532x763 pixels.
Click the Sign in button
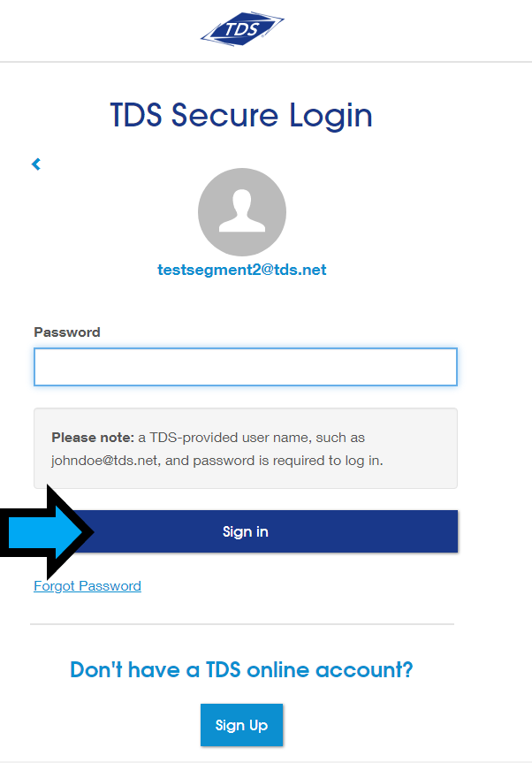[x=246, y=531]
